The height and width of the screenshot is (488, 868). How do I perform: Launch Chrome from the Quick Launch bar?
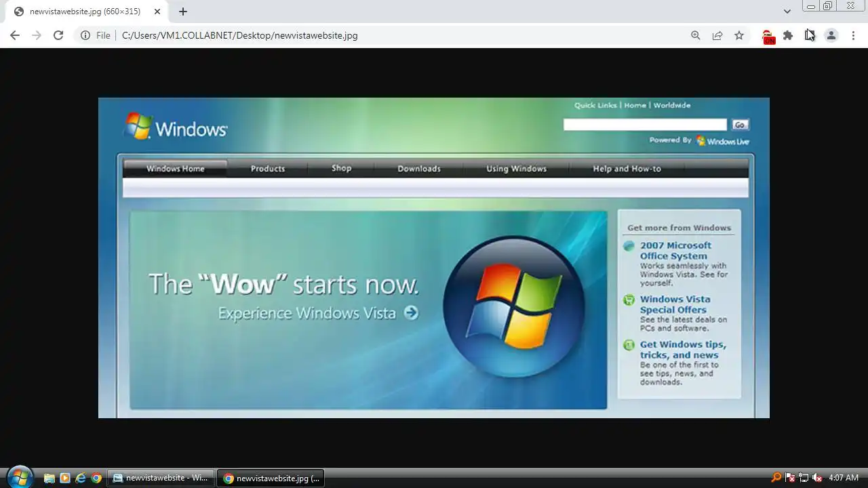click(96, 478)
